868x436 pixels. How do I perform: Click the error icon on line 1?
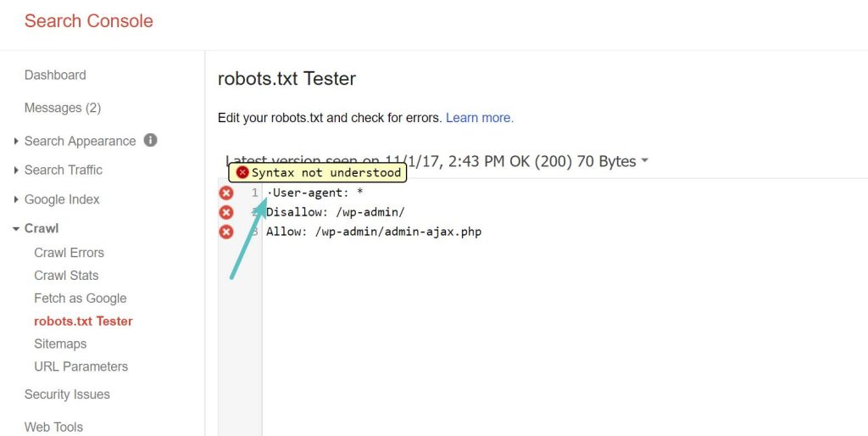tap(226, 193)
